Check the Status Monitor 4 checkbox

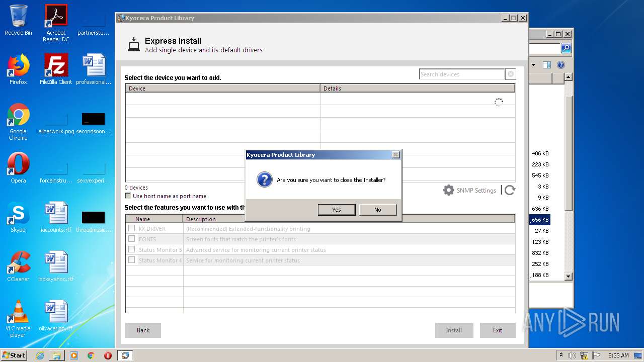pos(131,260)
